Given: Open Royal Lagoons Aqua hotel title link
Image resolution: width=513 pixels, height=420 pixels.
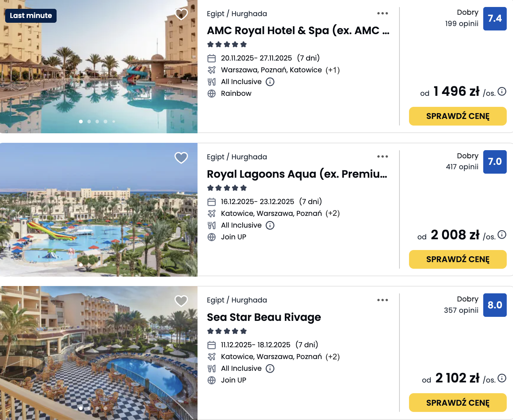Looking at the screenshot, I should [297, 174].
